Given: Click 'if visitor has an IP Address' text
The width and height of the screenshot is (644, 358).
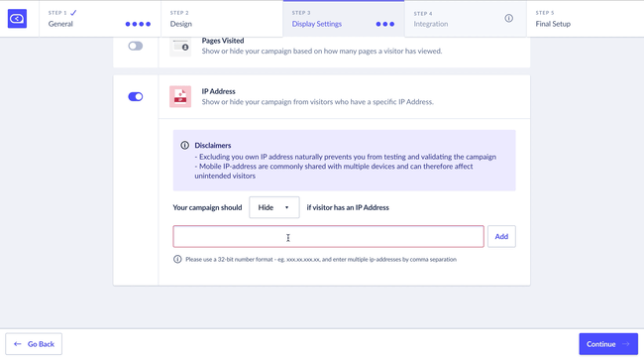Looking at the screenshot, I should tap(348, 207).
